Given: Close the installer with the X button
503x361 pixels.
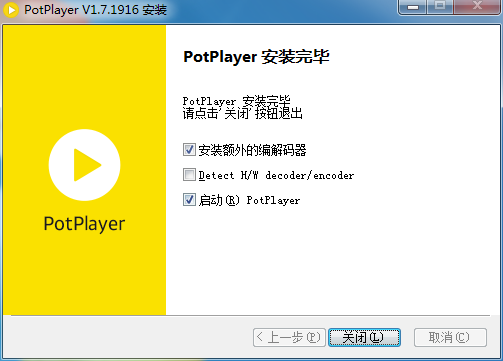Looking at the screenshot, I should (x=477, y=7).
